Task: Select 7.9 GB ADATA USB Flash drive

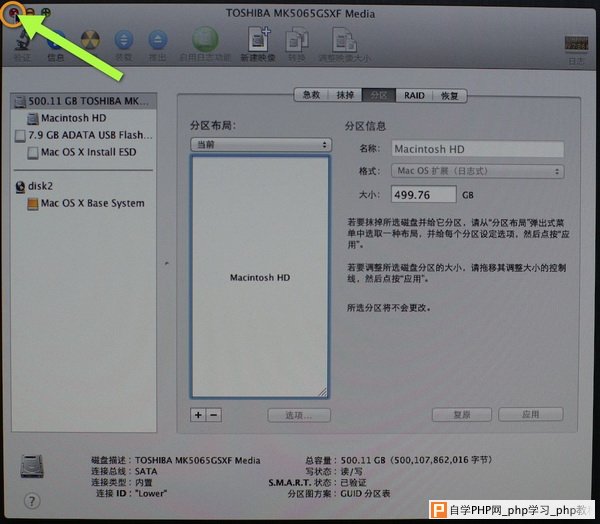Action: click(x=84, y=135)
